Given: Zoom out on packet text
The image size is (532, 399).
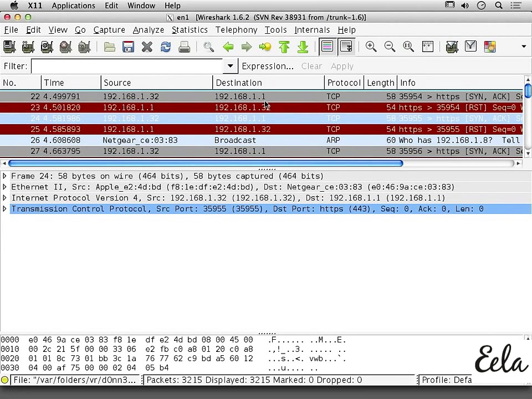Looking at the screenshot, I should pyautogui.click(x=390, y=47).
